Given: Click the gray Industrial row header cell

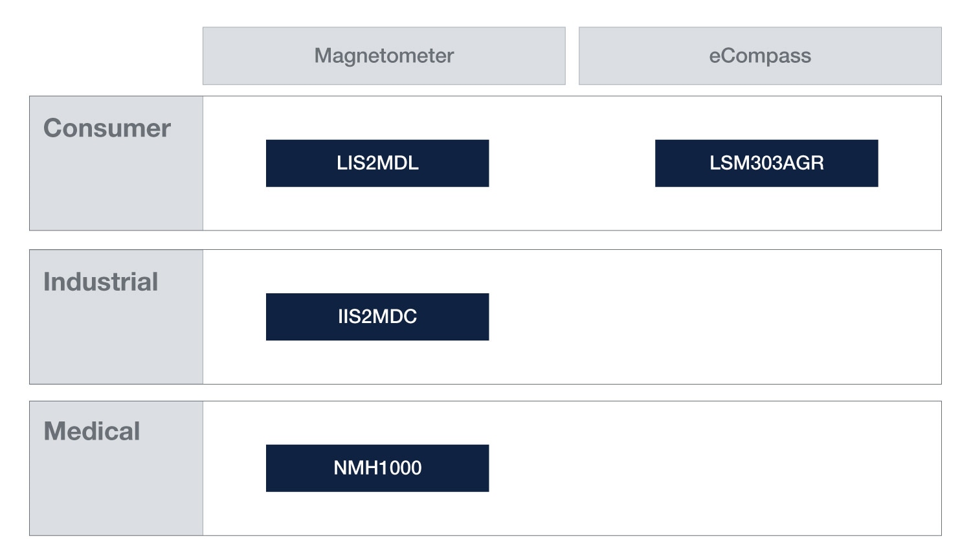Looking at the screenshot, I should (x=116, y=337).
